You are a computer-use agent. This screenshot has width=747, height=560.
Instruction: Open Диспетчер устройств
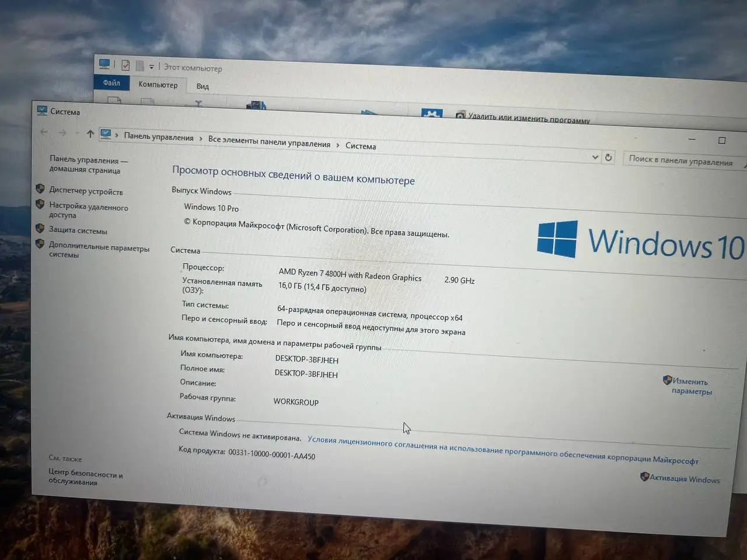(x=86, y=191)
